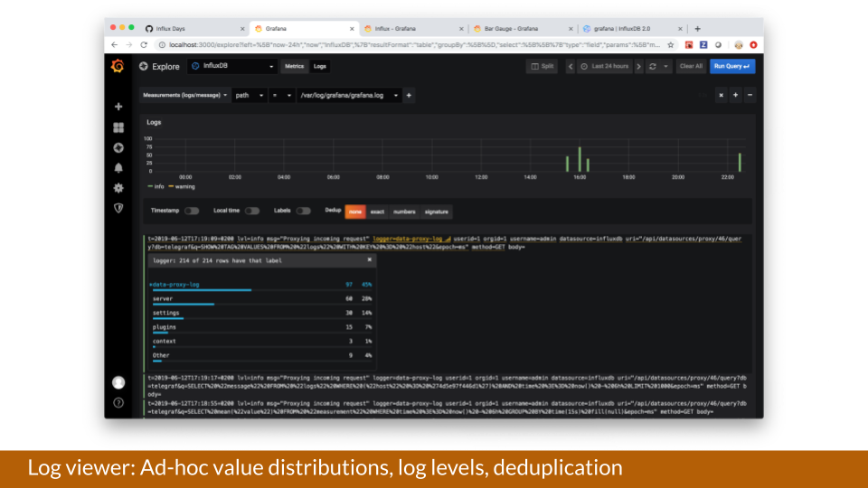Viewport: 868px width, 488px height.
Task: Close the logger label statistics popup
Action: tap(368, 260)
